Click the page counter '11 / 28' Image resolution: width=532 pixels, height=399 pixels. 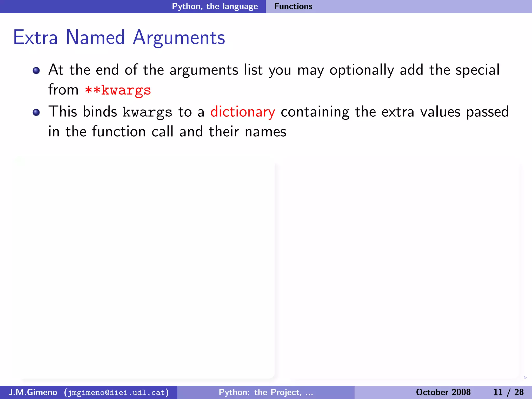tap(508, 392)
